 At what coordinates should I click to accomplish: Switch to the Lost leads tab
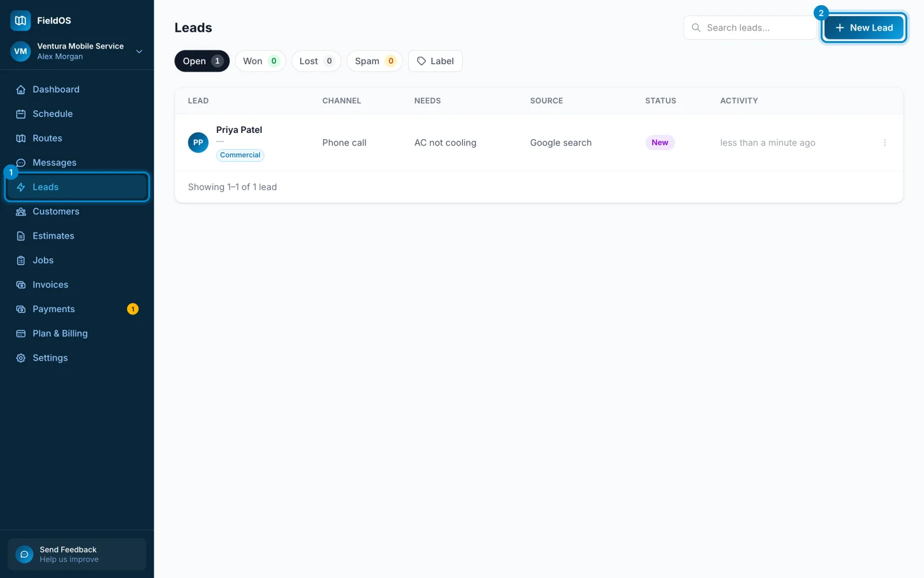point(316,61)
